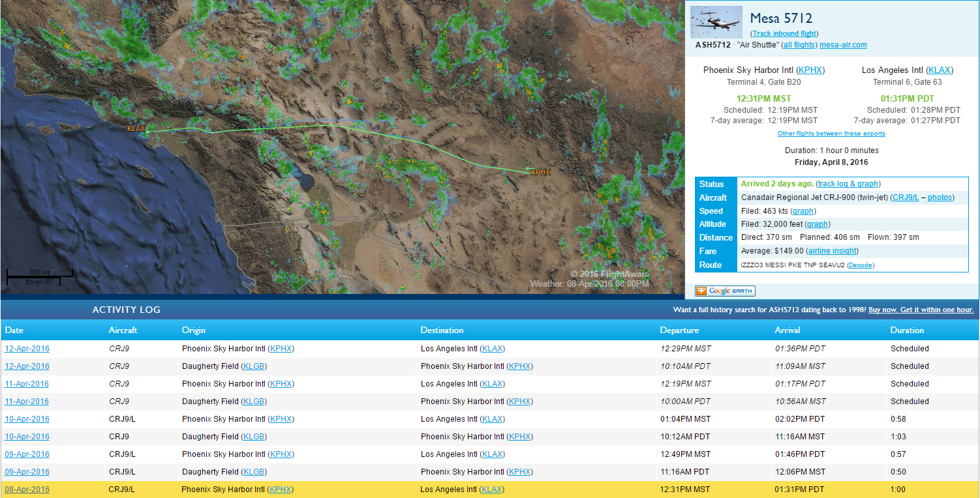980x498 pixels.
Task: Click the ACTIVITY LOG heading
Action: (126, 310)
